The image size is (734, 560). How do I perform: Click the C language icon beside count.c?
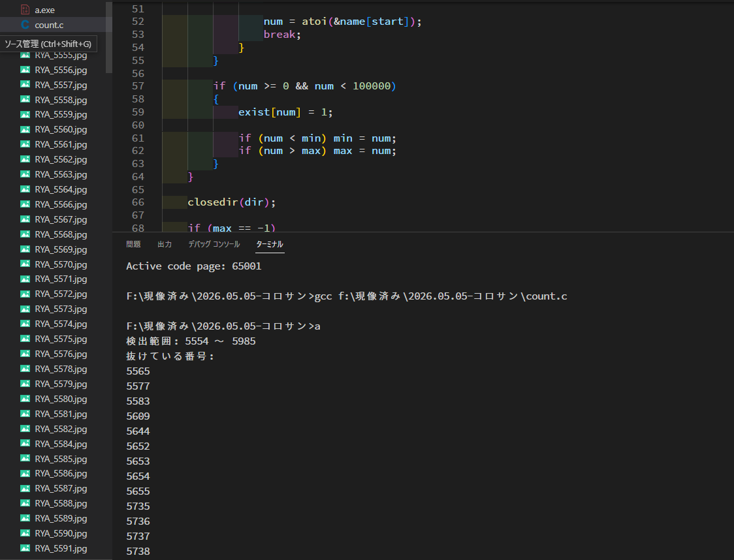pos(25,25)
